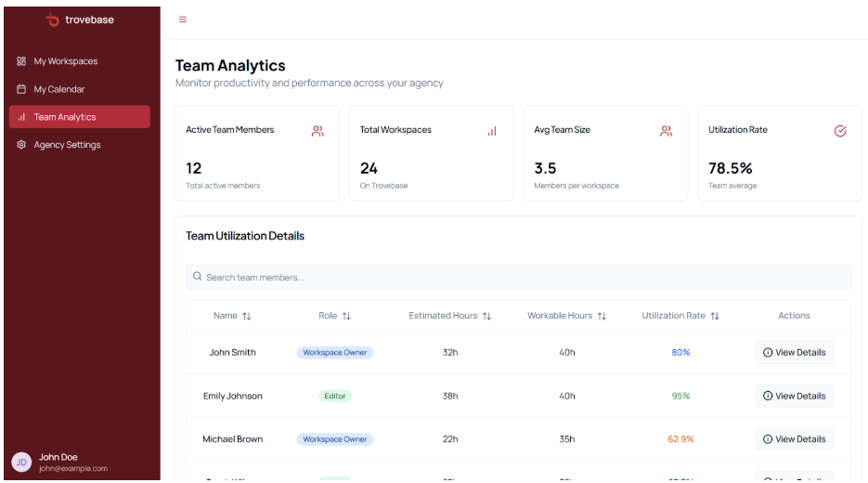Sort table by Name column arrows
This screenshot has width=868, height=483.
point(247,316)
